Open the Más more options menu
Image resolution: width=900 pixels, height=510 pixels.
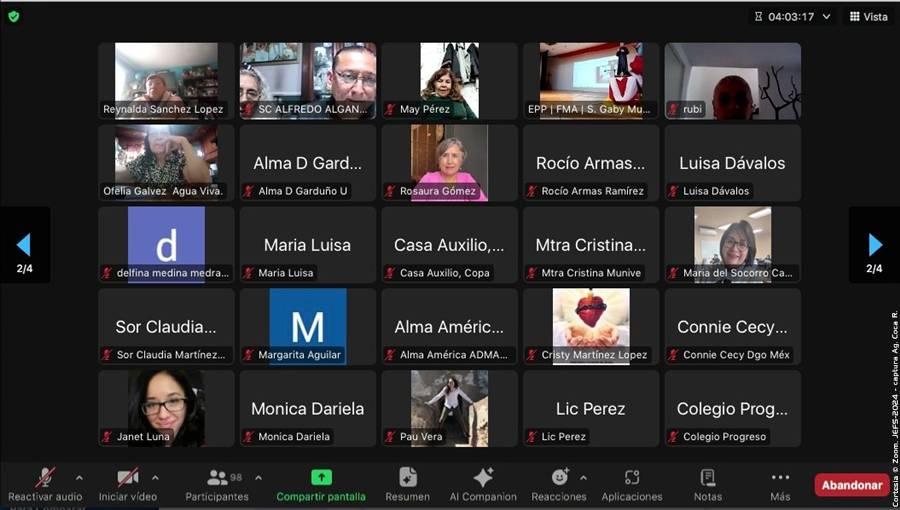click(x=780, y=485)
